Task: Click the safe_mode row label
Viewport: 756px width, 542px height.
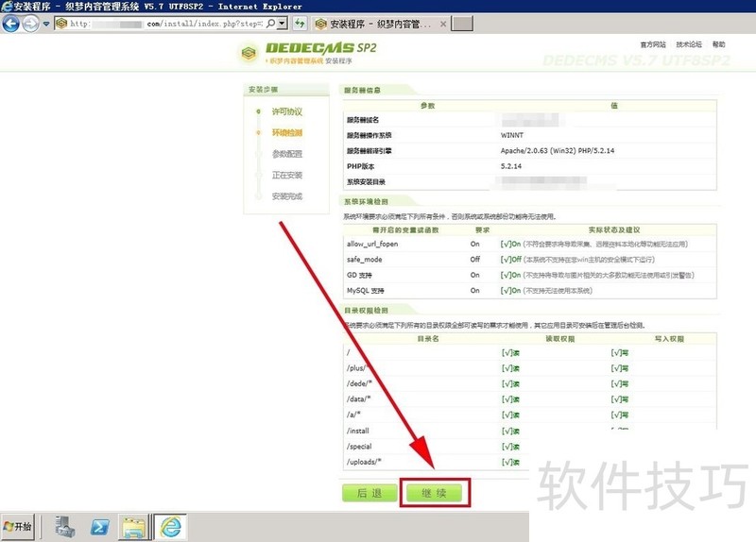Action: coord(364,259)
